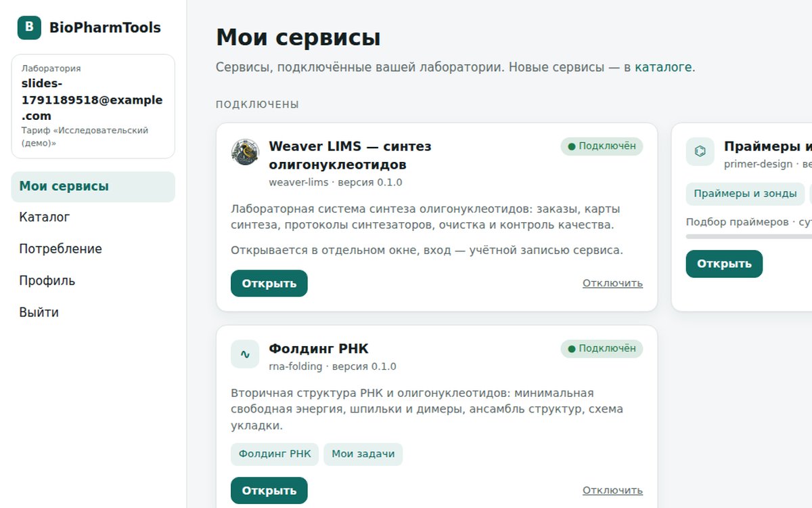Disconnect Фолдинг РНК via Отключить
812x508 pixels.
tap(612, 490)
